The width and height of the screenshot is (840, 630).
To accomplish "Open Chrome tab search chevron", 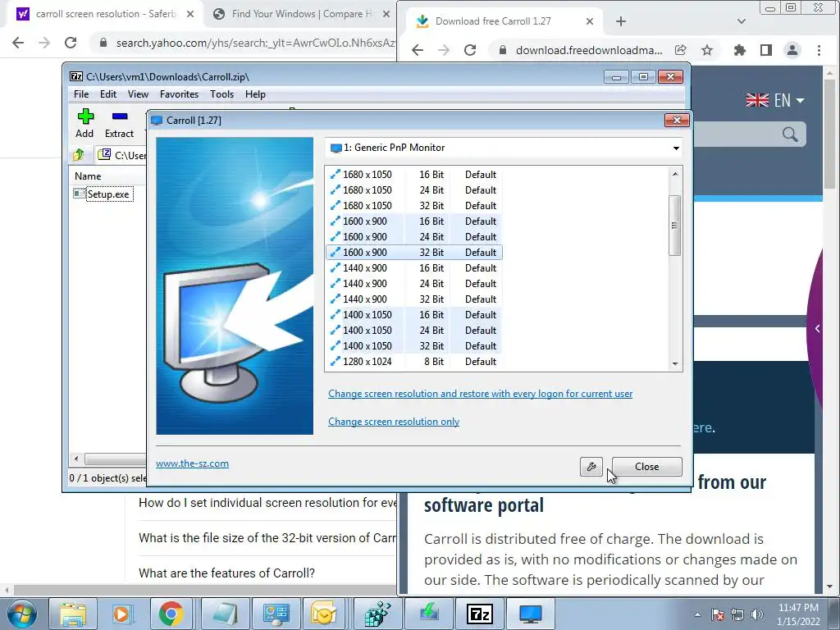I will pos(742,21).
